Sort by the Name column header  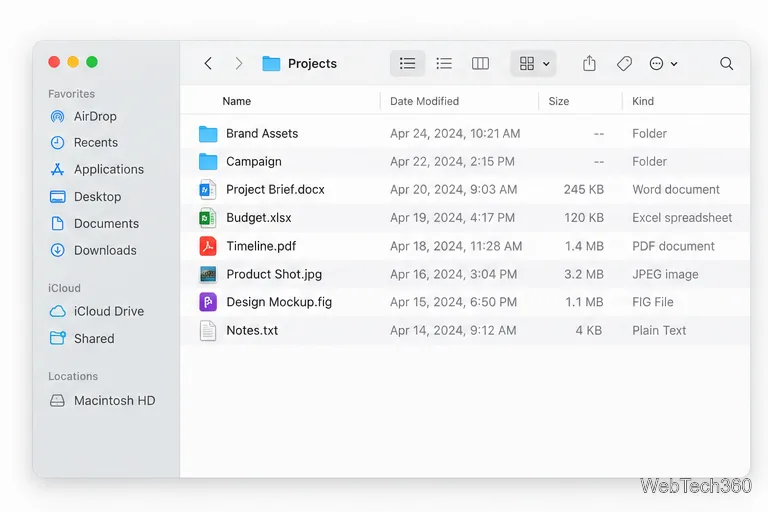tap(237, 101)
